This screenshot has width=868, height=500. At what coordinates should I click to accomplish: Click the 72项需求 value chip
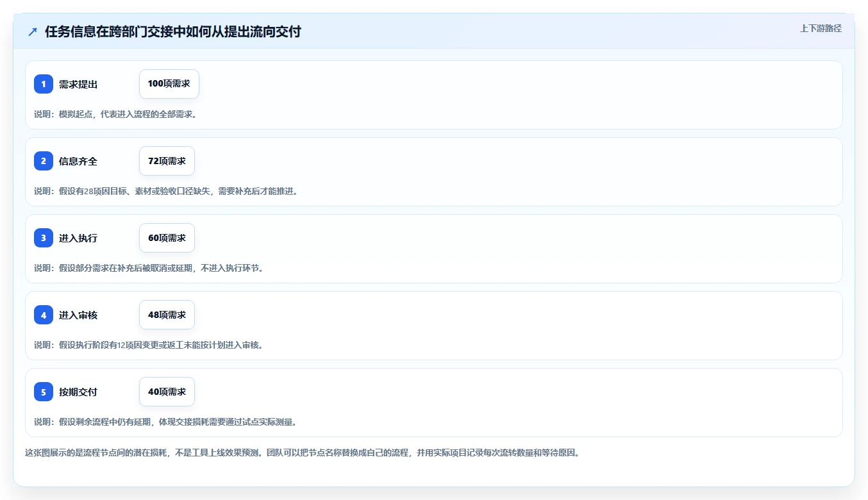pos(167,161)
